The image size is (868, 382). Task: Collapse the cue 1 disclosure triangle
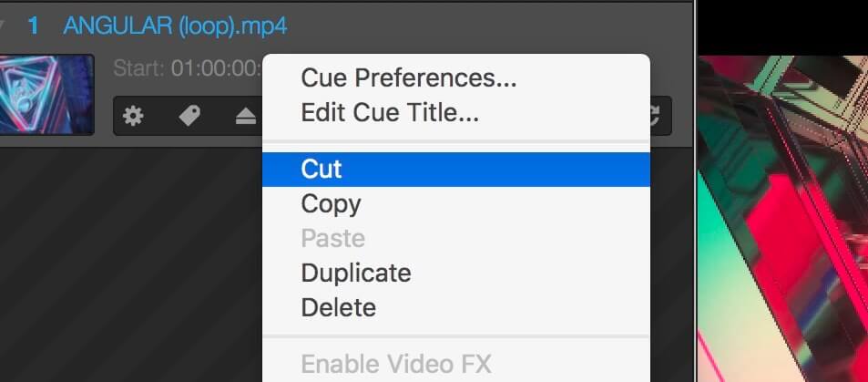(x=2, y=26)
